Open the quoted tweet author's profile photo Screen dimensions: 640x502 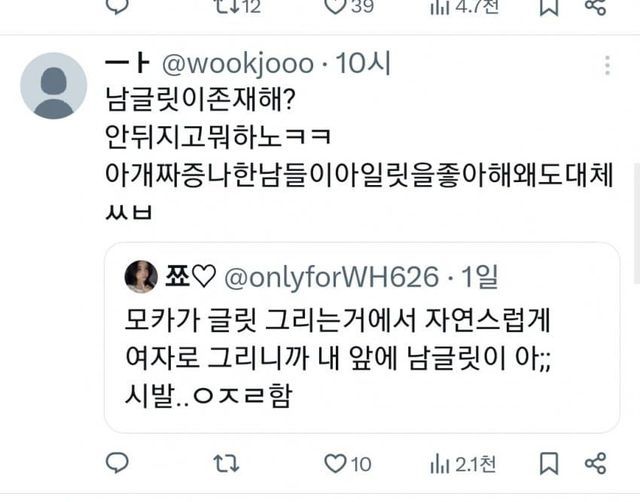point(141,277)
